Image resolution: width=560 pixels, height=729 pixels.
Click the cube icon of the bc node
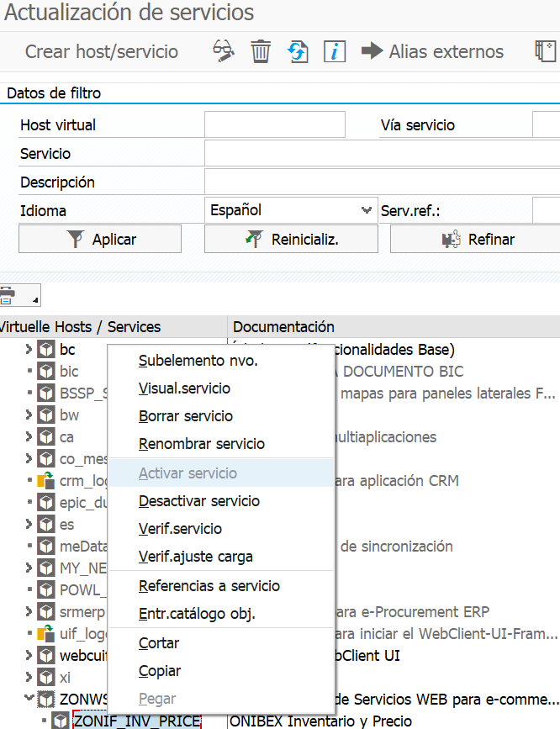[46, 349]
